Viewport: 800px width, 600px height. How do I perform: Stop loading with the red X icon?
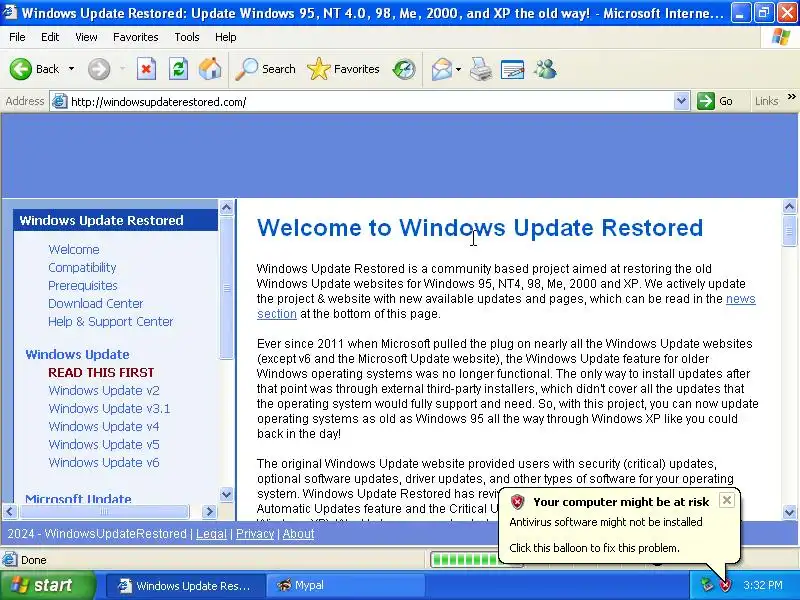146,69
